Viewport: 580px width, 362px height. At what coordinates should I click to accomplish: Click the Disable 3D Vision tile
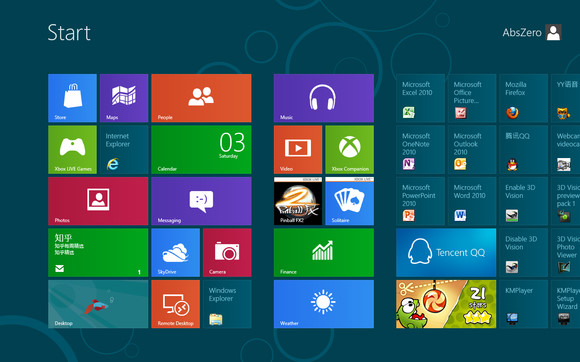tap(523, 253)
